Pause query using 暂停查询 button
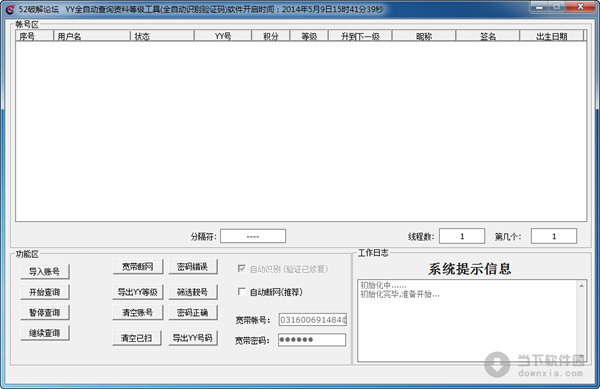The width and height of the screenshot is (600, 389). (x=45, y=313)
